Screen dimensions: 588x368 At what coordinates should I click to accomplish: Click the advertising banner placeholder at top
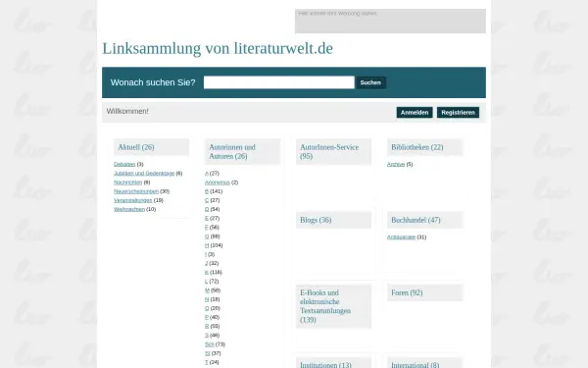[390, 21]
